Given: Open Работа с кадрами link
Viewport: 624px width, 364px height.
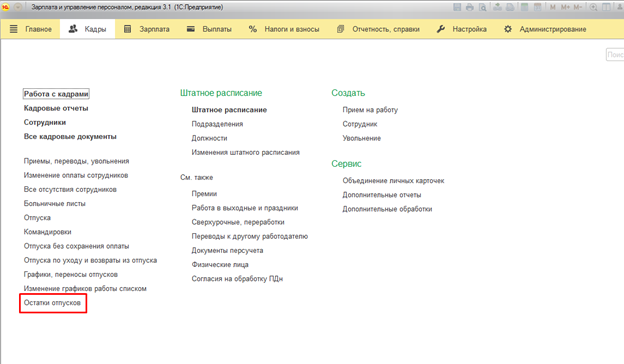Looking at the screenshot, I should pyautogui.click(x=56, y=94).
